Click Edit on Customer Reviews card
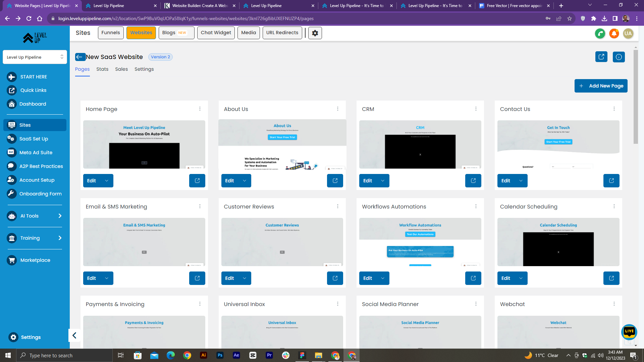This screenshot has height=362, width=644. [x=230, y=278]
